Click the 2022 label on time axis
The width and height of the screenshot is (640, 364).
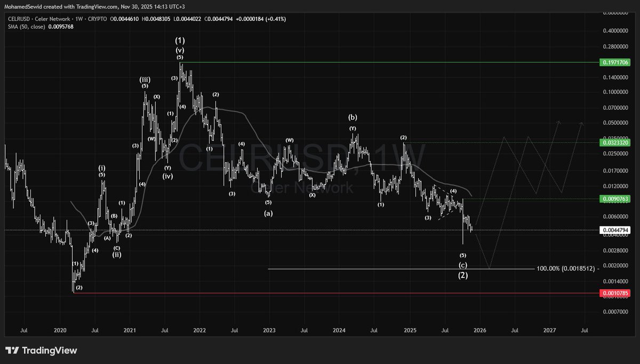[x=200, y=330]
